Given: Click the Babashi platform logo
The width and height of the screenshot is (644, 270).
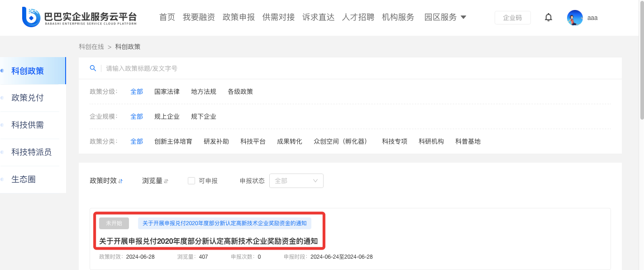Looking at the screenshot, I should coord(80,17).
